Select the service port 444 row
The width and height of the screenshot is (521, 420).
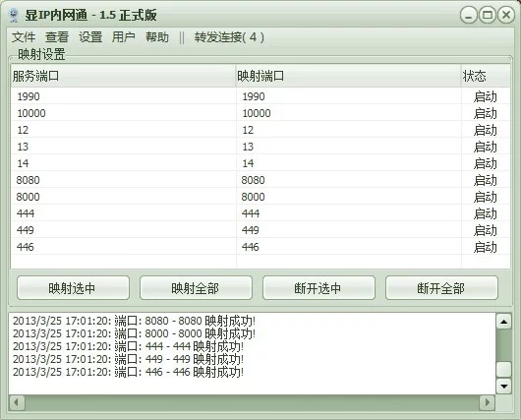tap(260, 213)
